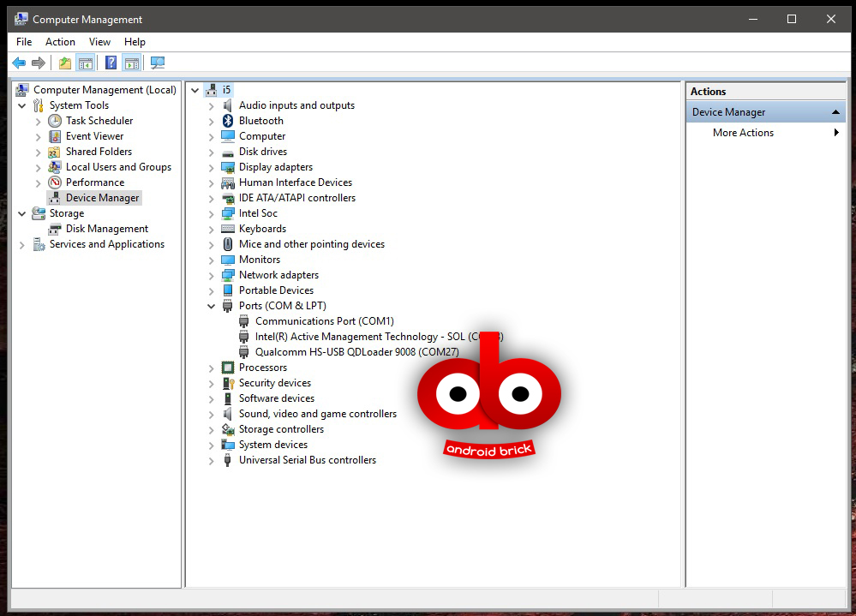Expand the Display adapters category
The width and height of the screenshot is (856, 616).
pos(212,167)
